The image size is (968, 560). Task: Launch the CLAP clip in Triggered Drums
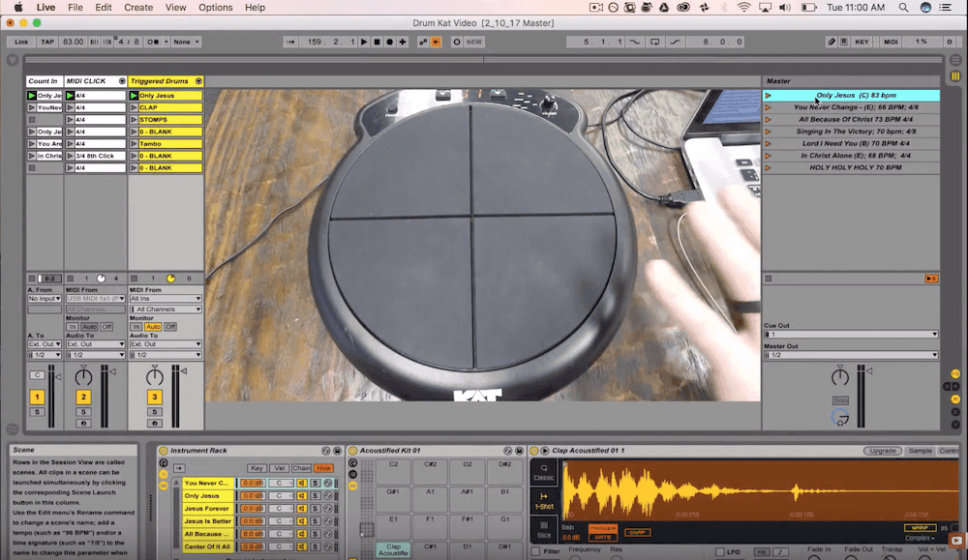pyautogui.click(x=134, y=107)
